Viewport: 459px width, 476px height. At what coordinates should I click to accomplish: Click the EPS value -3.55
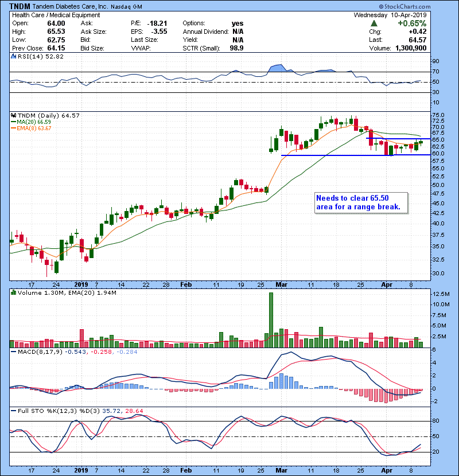159,32
